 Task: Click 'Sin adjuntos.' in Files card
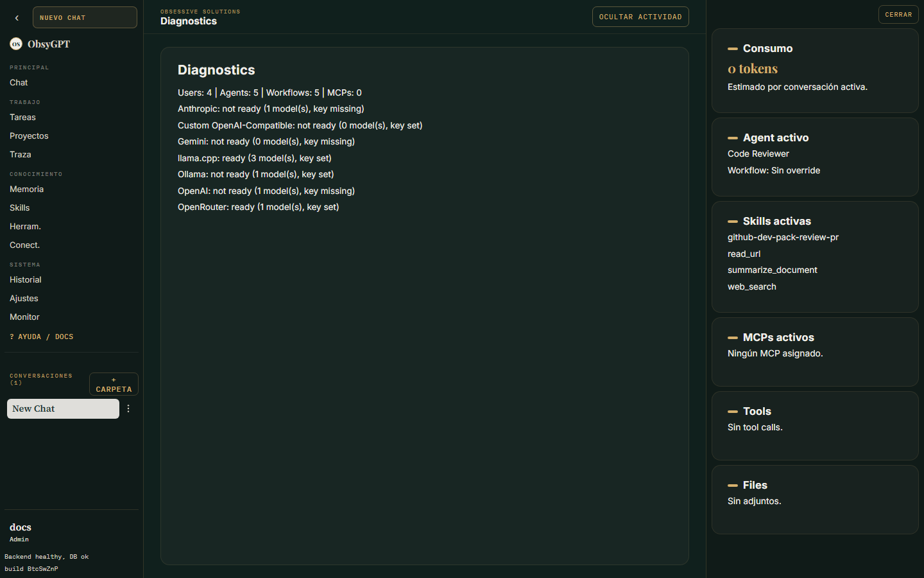click(x=755, y=501)
